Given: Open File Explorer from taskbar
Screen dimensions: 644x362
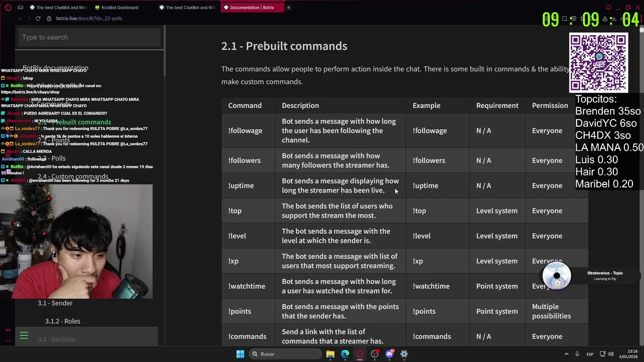Looking at the screenshot, I should (330, 354).
